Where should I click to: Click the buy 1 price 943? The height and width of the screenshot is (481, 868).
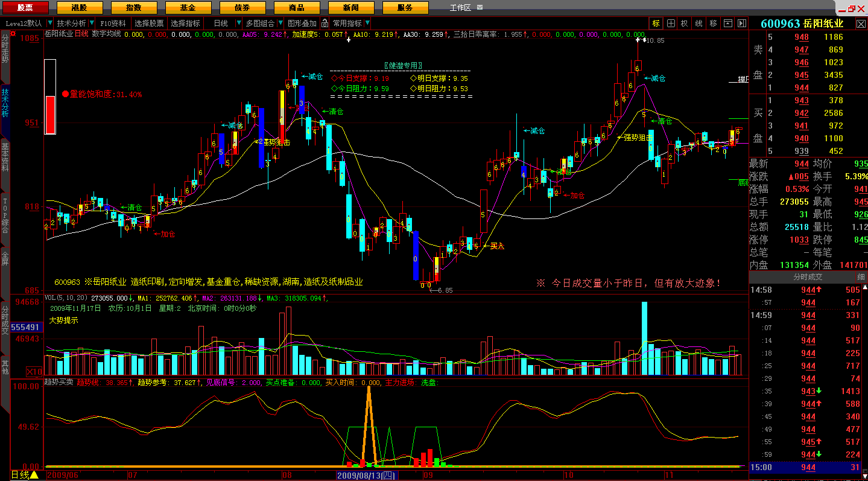(x=802, y=100)
